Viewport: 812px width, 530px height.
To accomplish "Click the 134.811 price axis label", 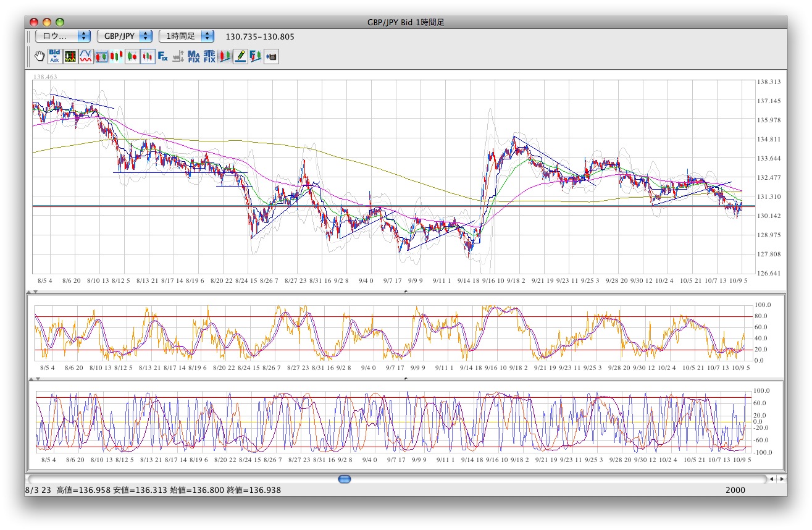I will [770, 140].
